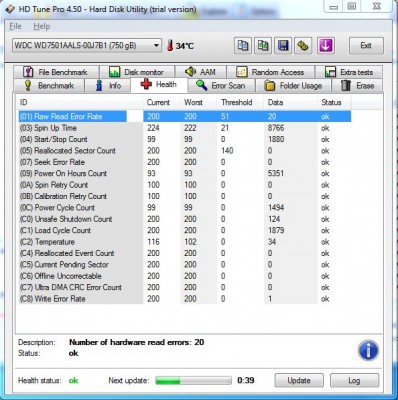Click the purple down-arrow tray icon
The image size is (398, 400).
point(326,46)
